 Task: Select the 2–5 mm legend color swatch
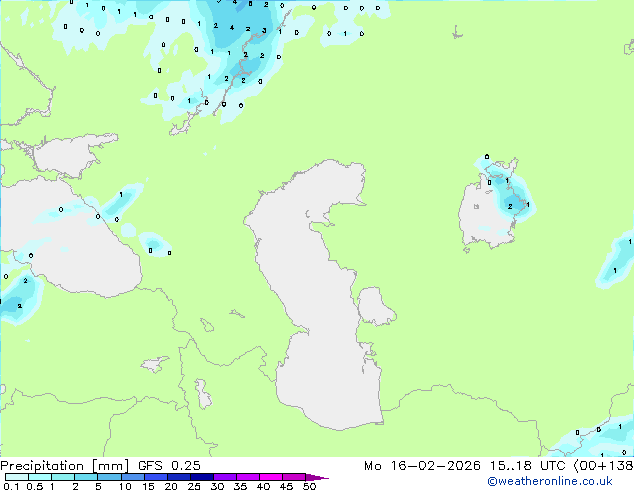point(86,477)
